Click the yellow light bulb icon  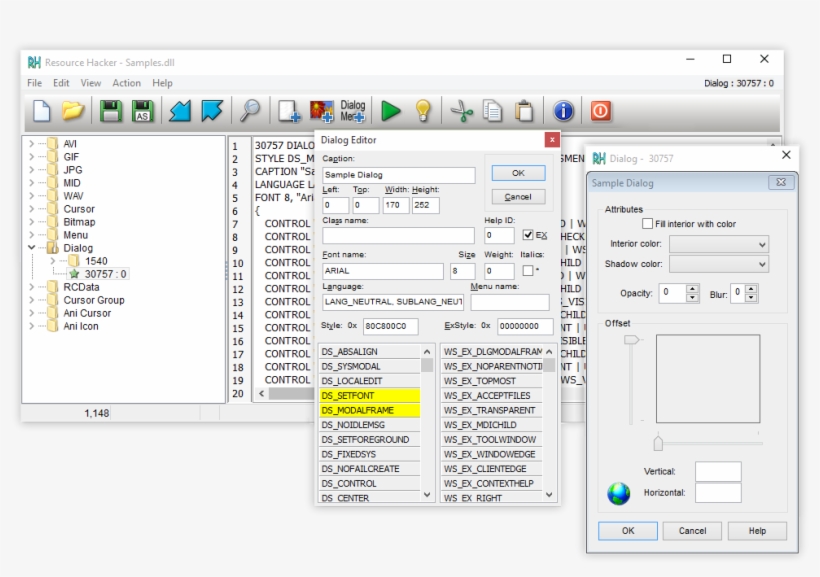(x=423, y=111)
